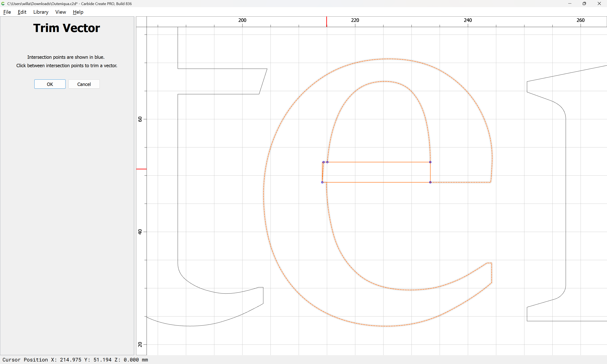Close the Carbide Create window
Image resolution: width=607 pixels, height=364 pixels.
click(x=599, y=4)
